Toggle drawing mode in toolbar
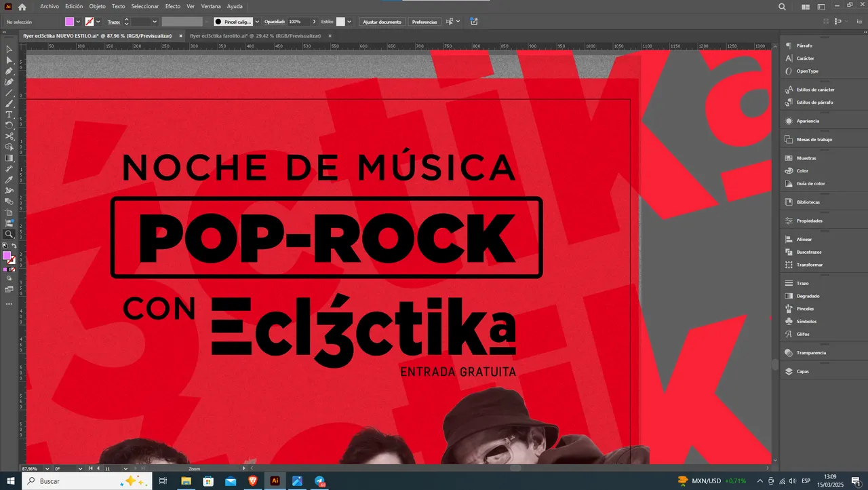The height and width of the screenshot is (490, 868). [x=9, y=278]
